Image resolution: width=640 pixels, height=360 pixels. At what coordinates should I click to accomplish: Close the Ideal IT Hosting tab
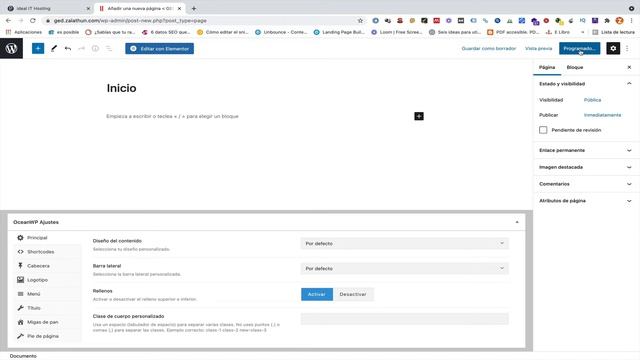click(88, 8)
